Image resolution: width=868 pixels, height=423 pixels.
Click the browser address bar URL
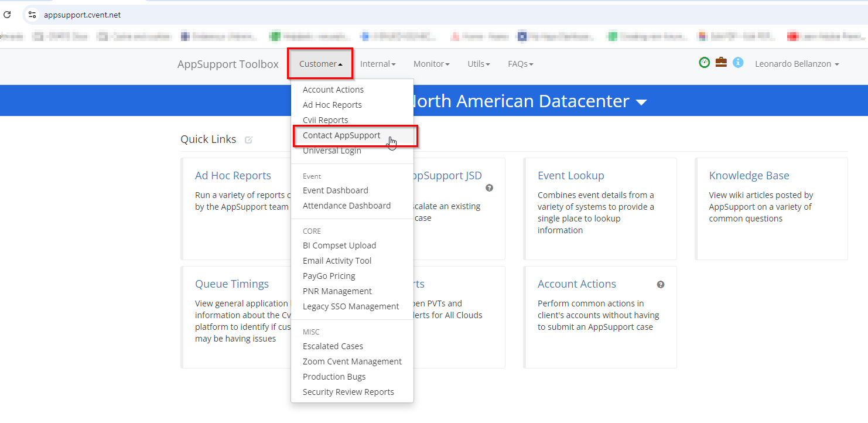coord(82,15)
